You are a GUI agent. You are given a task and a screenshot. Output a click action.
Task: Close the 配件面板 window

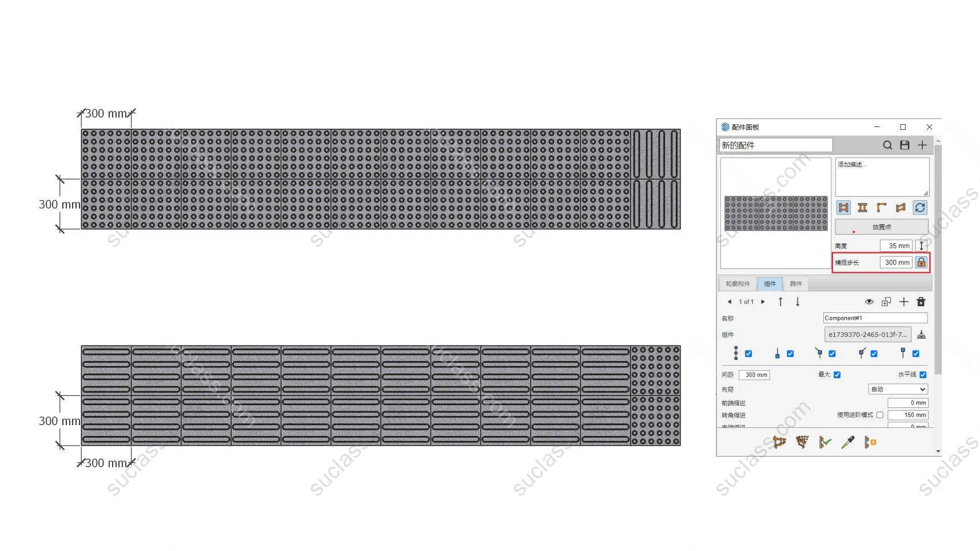coord(929,127)
